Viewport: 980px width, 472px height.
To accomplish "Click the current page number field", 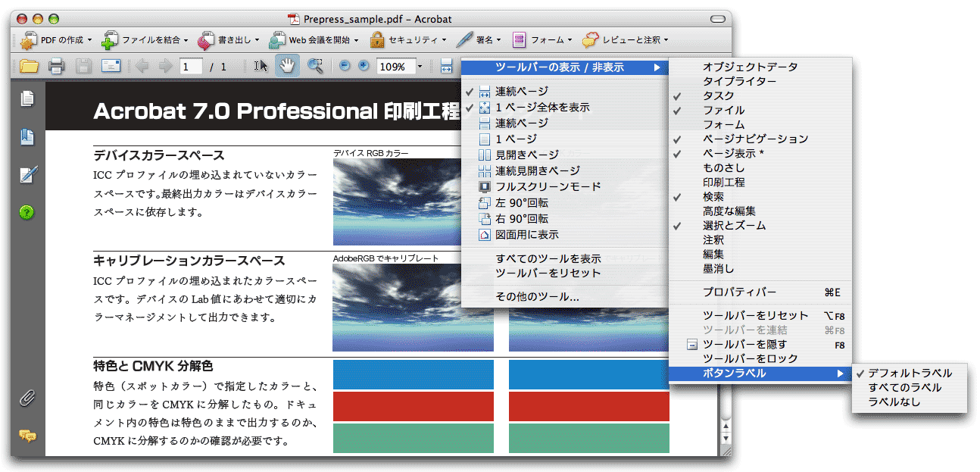I will point(191,67).
